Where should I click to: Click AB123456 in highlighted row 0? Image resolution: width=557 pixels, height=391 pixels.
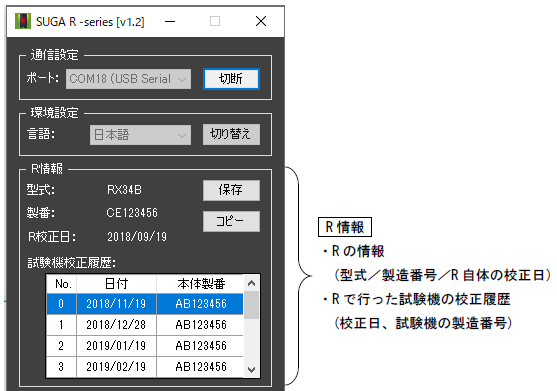[x=201, y=304]
